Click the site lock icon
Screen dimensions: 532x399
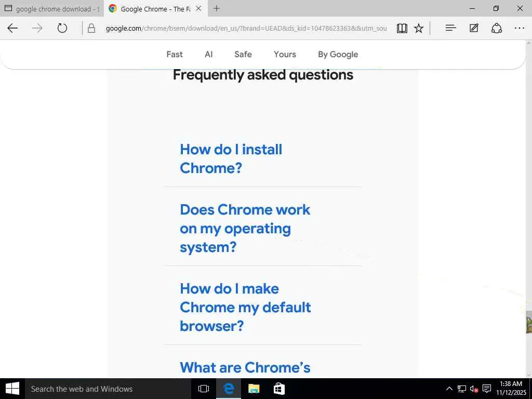click(91, 28)
